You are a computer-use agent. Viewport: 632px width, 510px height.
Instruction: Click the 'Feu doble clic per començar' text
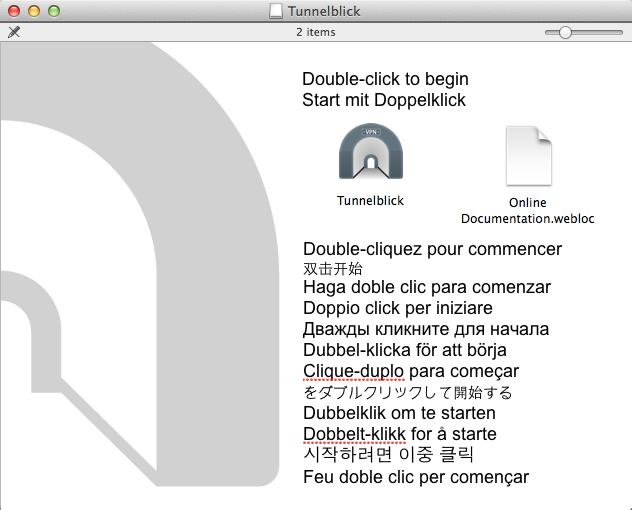(x=416, y=477)
